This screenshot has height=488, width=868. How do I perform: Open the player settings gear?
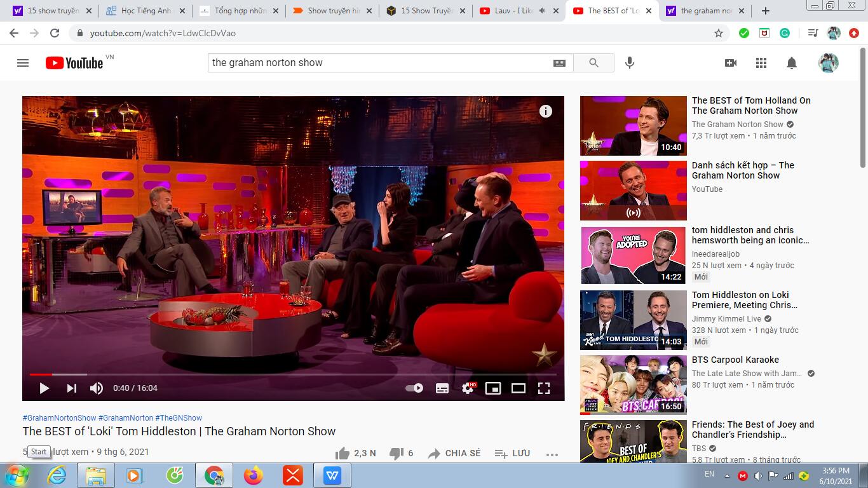468,388
